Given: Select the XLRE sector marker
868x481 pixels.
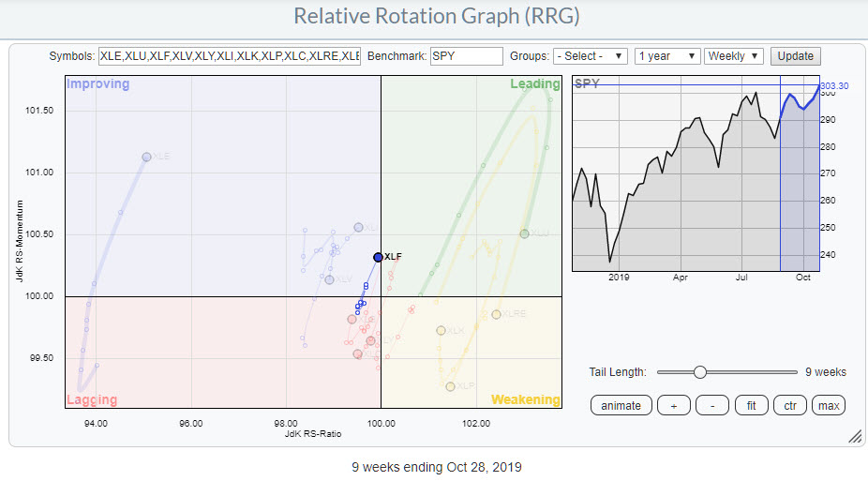Looking at the screenshot, I should pos(496,314).
